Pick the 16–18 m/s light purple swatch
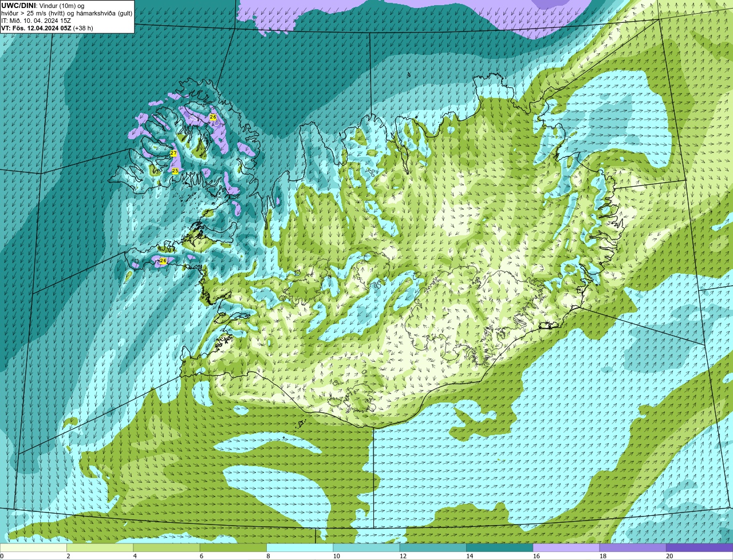 [x=566, y=547]
